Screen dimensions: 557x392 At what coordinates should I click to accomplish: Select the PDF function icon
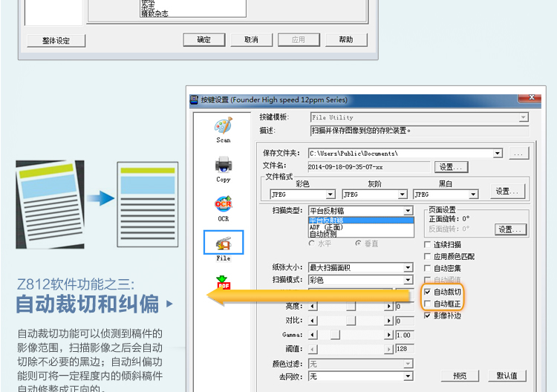[224, 282]
